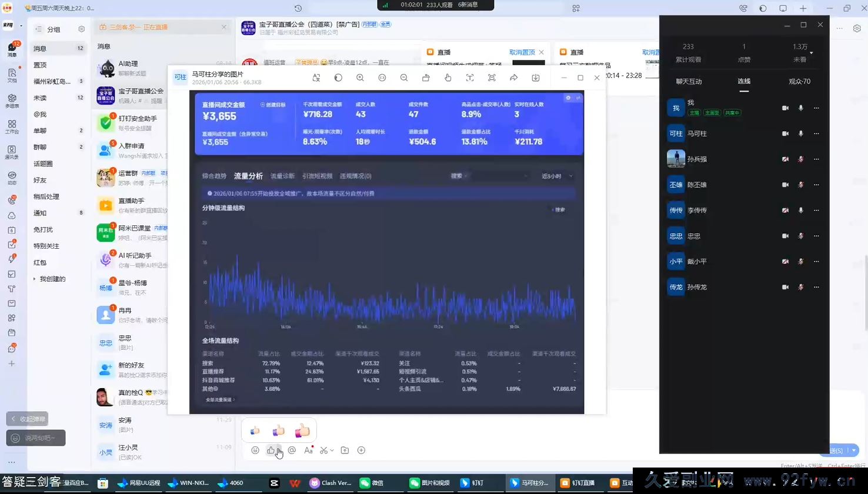Download the shared image
This screenshot has height=494, width=868.
(536, 78)
